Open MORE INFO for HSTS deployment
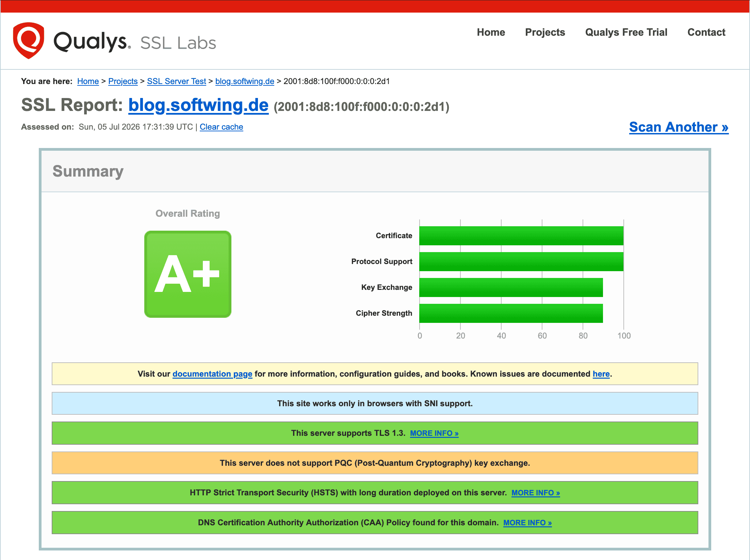 point(536,493)
